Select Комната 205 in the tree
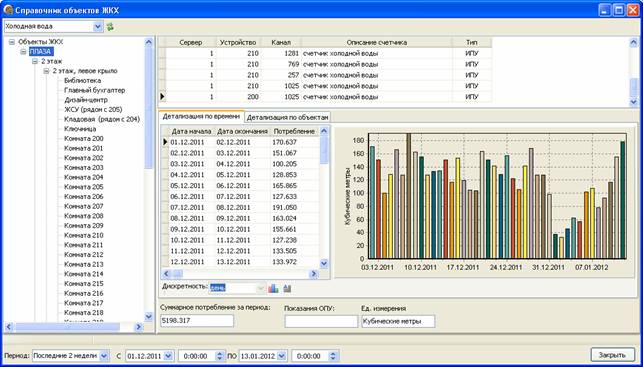Viewport: 643px width, 367px height. click(x=84, y=187)
